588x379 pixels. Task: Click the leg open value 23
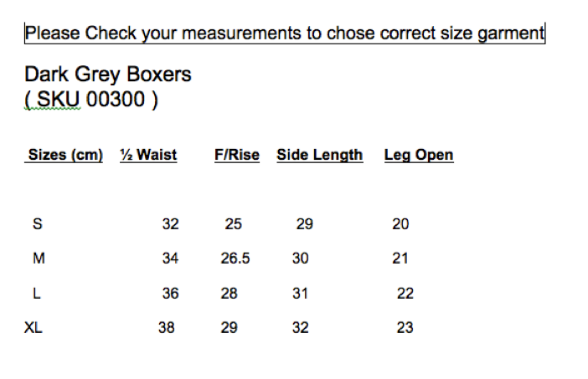click(405, 328)
